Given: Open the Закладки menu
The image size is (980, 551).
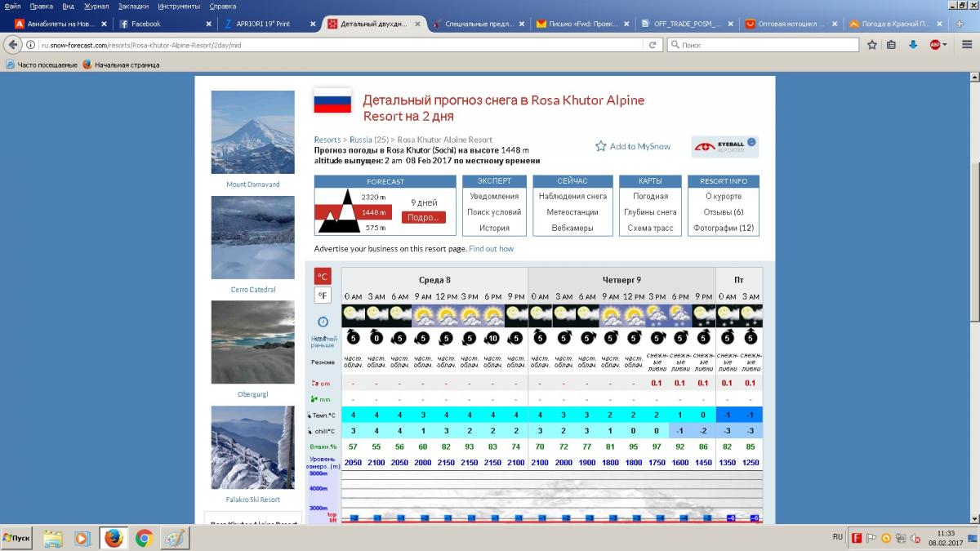Looking at the screenshot, I should point(133,6).
